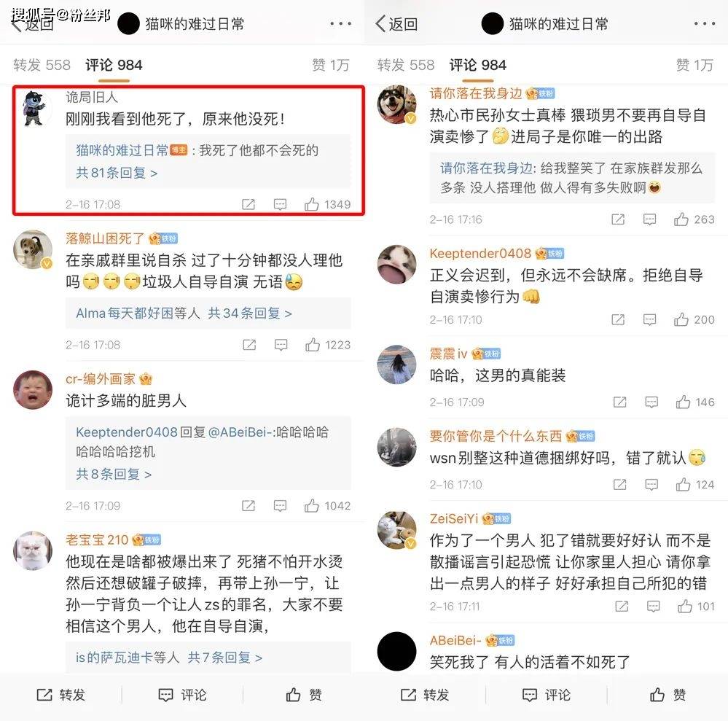728x721 pixels.
Task: Expand 共34条回复 under 落鲸山困死了's comment
Action: [x=250, y=313]
